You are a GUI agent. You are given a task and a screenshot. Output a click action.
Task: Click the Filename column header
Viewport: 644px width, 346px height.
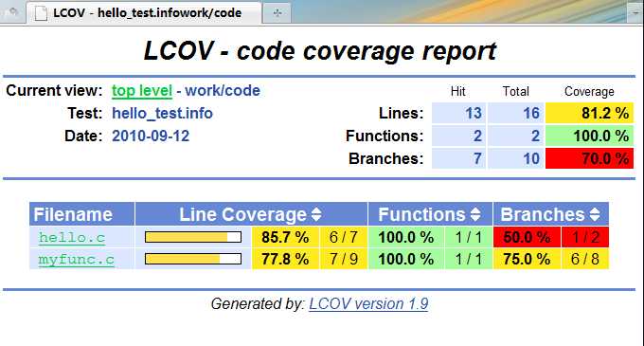(x=81, y=214)
